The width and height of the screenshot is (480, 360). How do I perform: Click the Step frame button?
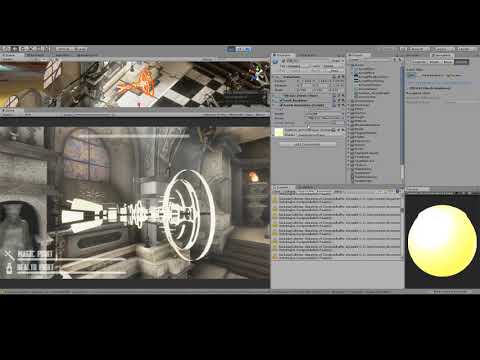[x=247, y=49]
